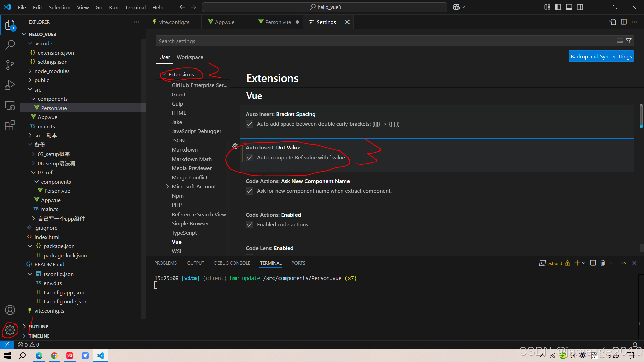Maximize the terminal panel size
This screenshot has width=644, height=362.
point(624,263)
